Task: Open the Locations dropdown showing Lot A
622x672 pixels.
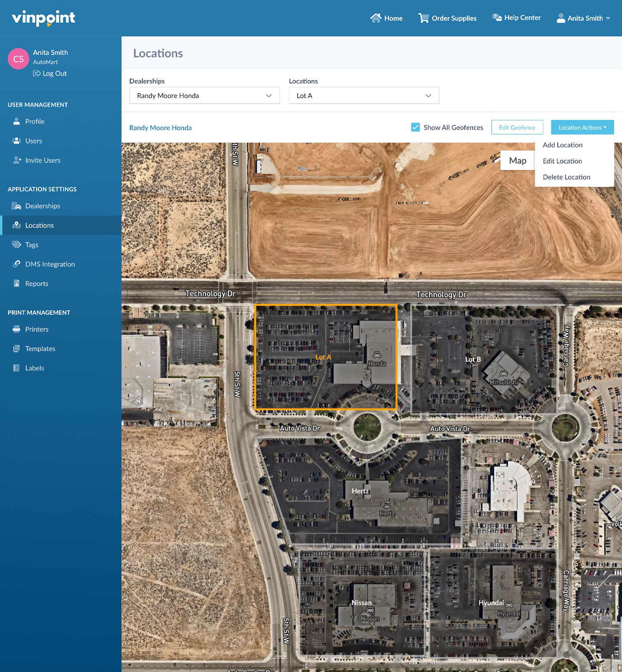Action: point(364,96)
